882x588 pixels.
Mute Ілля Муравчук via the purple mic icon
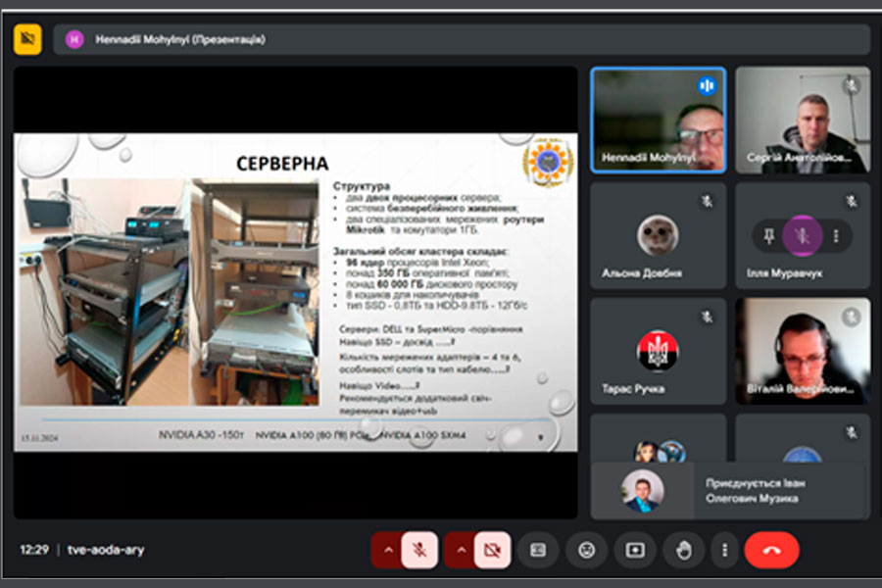coord(803,235)
